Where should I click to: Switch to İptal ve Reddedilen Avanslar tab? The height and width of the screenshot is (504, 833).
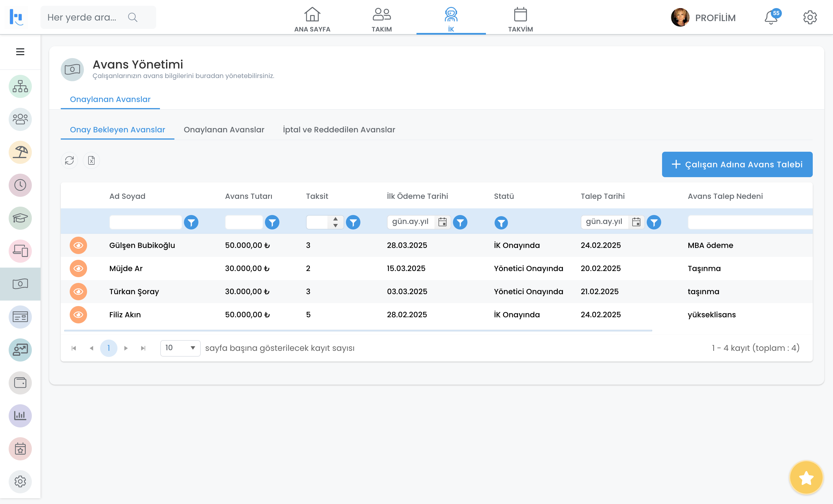339,130
